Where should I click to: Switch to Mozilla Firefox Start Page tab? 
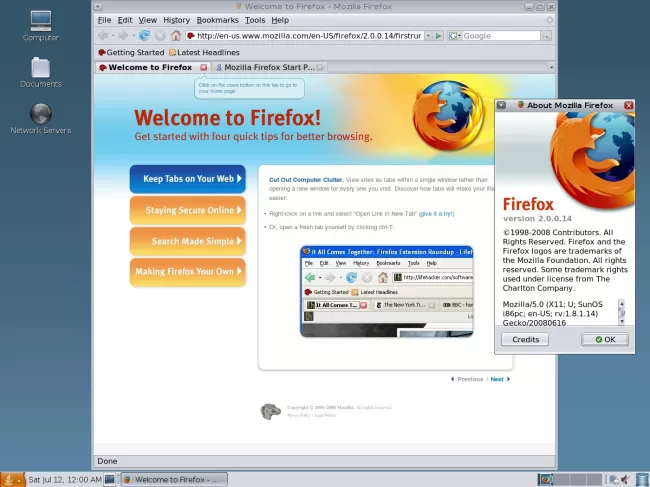coord(269,67)
